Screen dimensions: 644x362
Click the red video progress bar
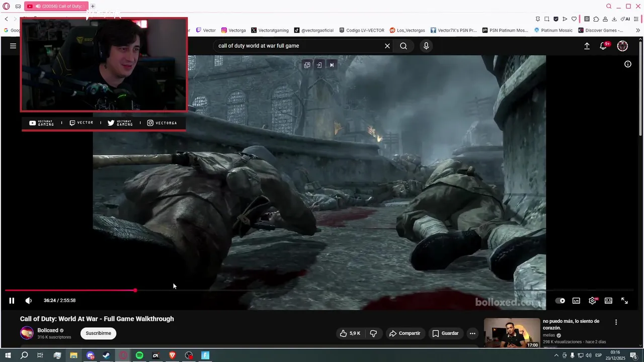[70, 290]
